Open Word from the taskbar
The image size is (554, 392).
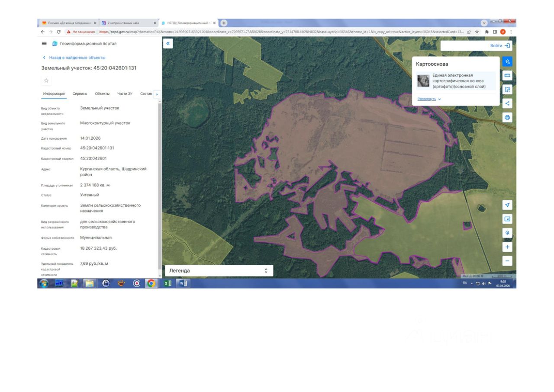[183, 283]
